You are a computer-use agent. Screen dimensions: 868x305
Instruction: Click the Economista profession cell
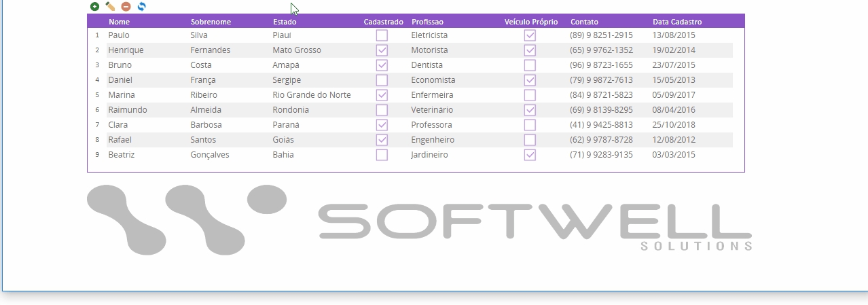433,80
